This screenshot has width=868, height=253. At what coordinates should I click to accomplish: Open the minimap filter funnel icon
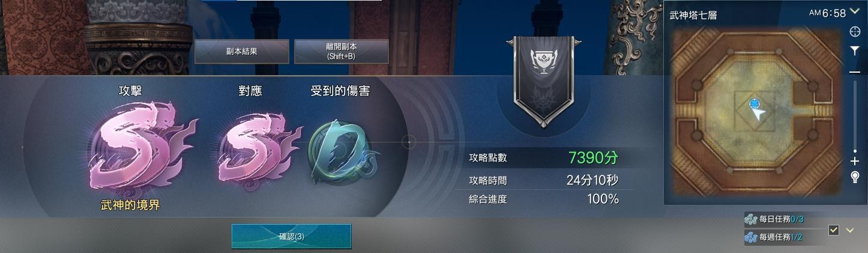tap(855, 52)
